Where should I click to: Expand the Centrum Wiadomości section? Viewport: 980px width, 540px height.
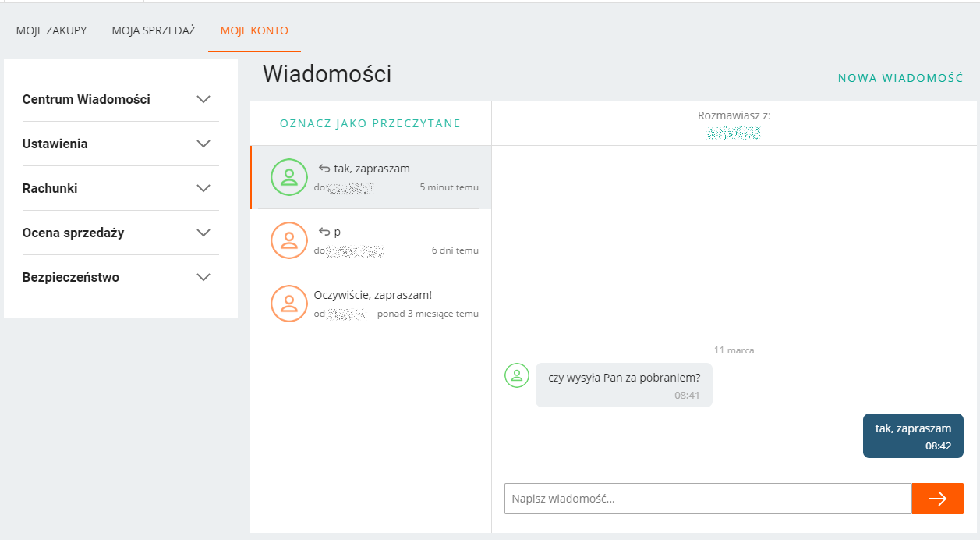pos(203,99)
